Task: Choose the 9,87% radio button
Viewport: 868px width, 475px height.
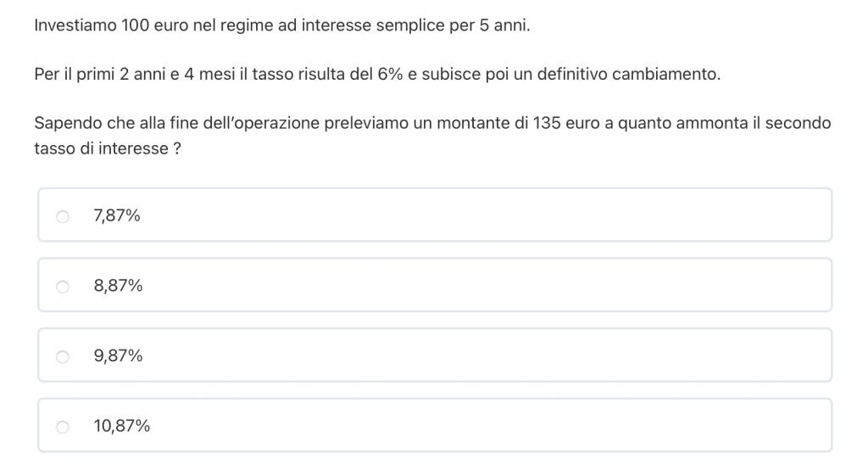Action: click(x=63, y=356)
